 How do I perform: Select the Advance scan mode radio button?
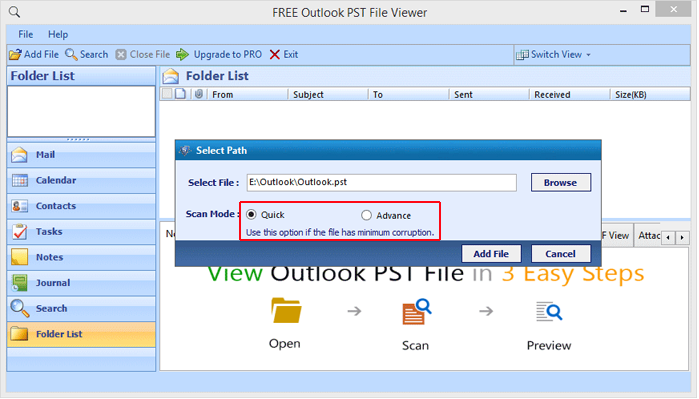pos(366,215)
